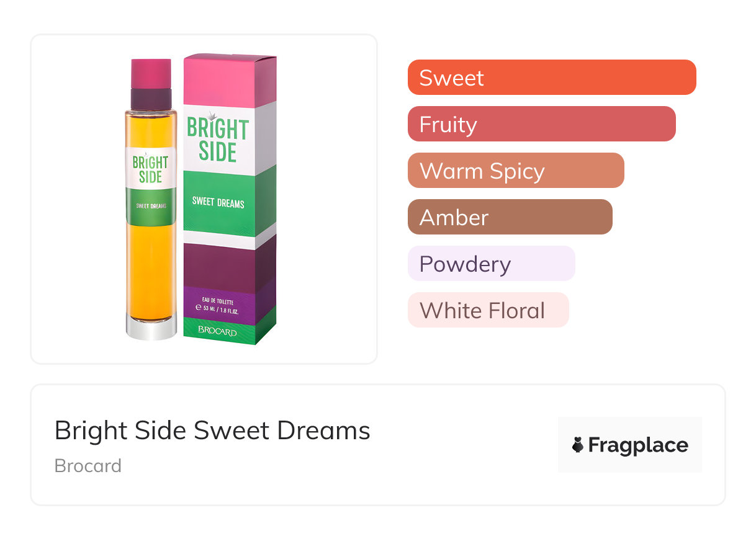Click the Bright Side logo on box

click(218, 139)
